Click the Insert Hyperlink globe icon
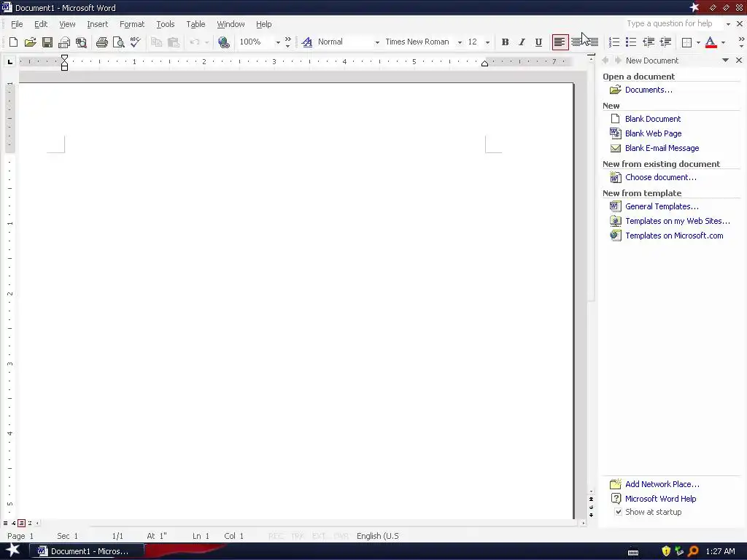Image resolution: width=747 pixels, height=560 pixels. coord(223,42)
